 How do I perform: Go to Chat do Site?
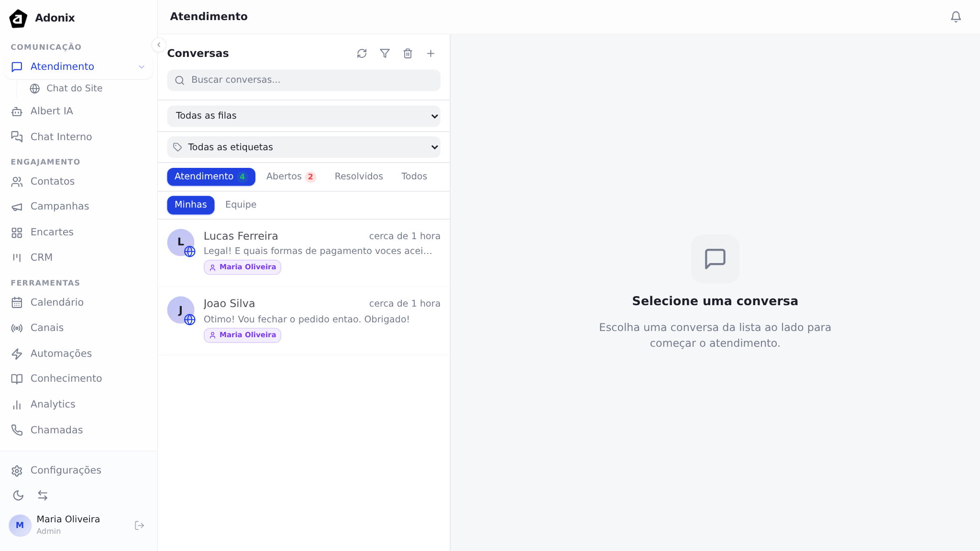point(74,88)
